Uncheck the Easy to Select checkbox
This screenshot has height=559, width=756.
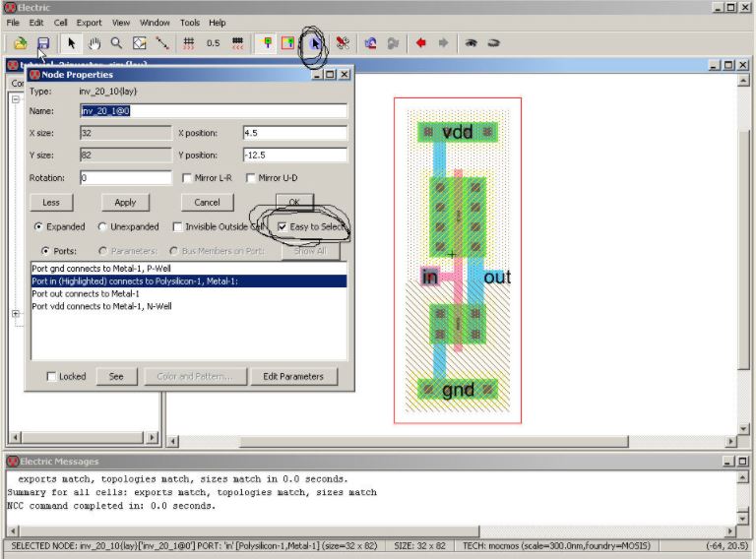coord(283,226)
